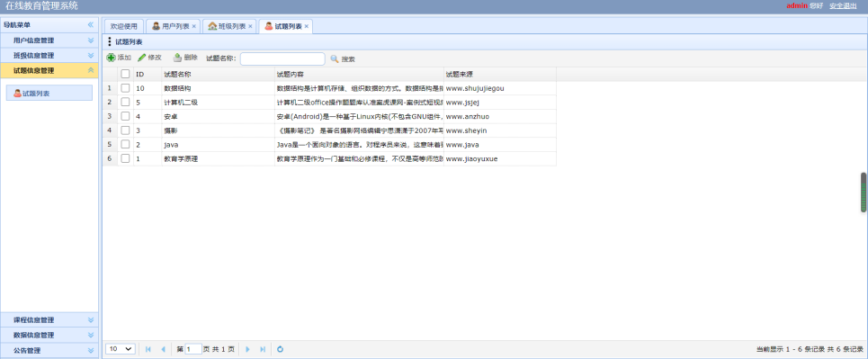Screen dimensions: 868x359
Task: Sort by 试题名称 column header
Action: (x=218, y=74)
